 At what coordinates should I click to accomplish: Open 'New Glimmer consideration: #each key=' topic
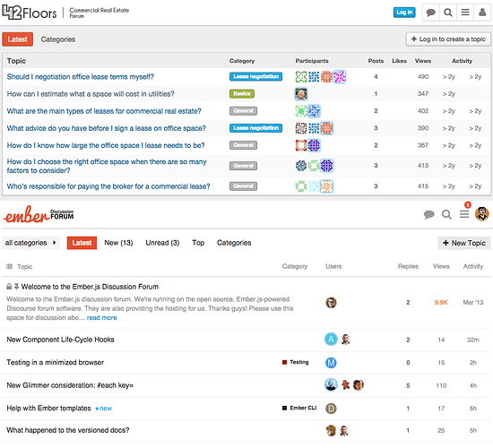tap(70, 385)
